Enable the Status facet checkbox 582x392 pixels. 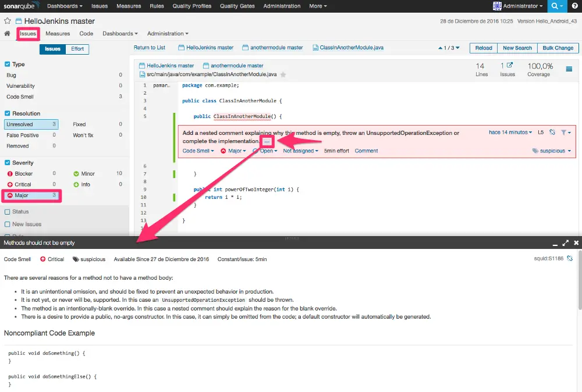point(7,212)
